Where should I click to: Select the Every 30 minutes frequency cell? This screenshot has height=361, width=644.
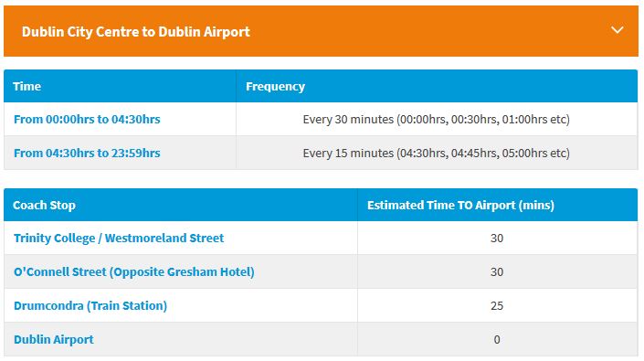tap(437, 120)
